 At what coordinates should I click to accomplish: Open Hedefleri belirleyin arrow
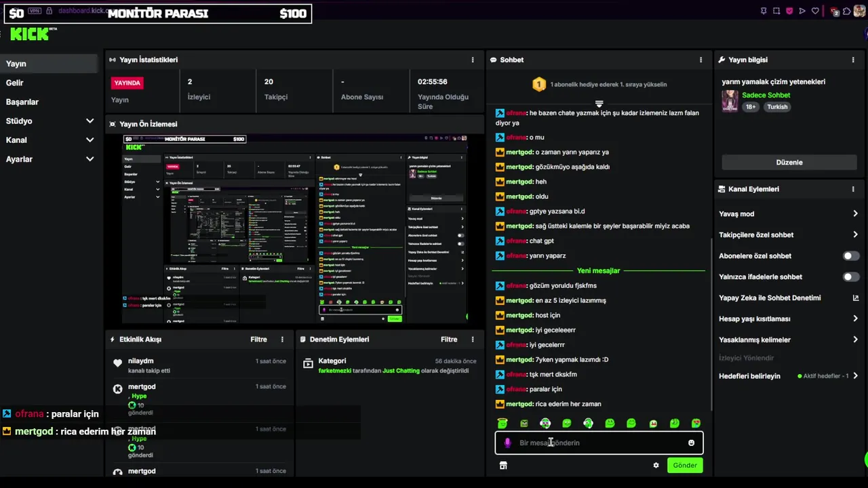[x=855, y=375]
